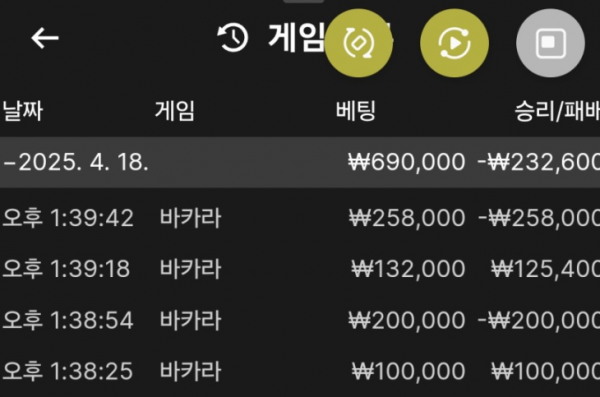Click the 승리/패배 column header
Screen dimensions: 600x397
(x=557, y=111)
